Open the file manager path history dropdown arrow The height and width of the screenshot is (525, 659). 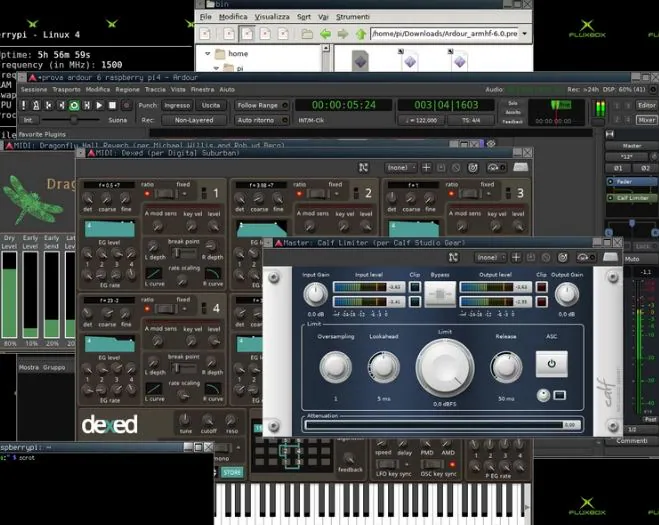pyautogui.click(x=525, y=34)
